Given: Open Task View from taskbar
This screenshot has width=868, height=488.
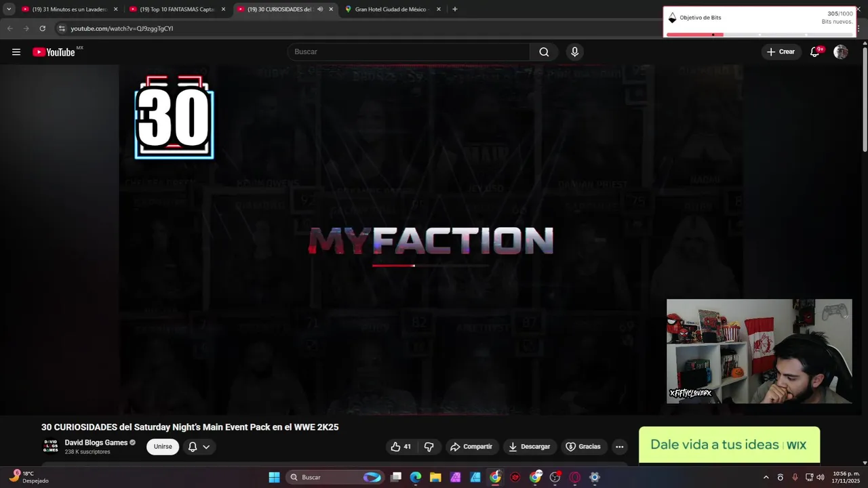Looking at the screenshot, I should [396, 477].
